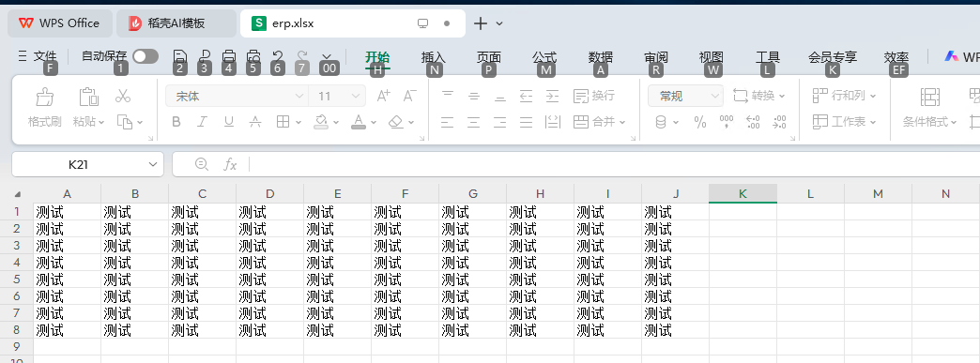Open the 稻壳AI模板 tab
980x363 pixels.
click(176, 23)
